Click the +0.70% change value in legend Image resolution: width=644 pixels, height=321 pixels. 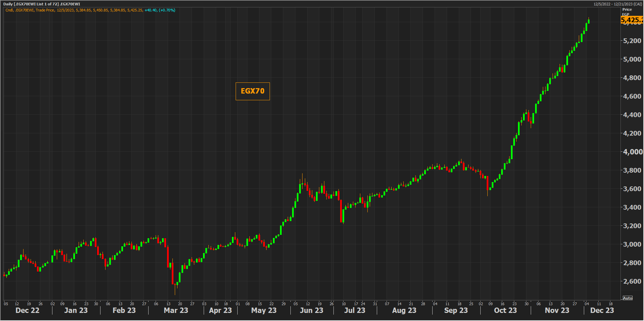pyautogui.click(x=167, y=10)
